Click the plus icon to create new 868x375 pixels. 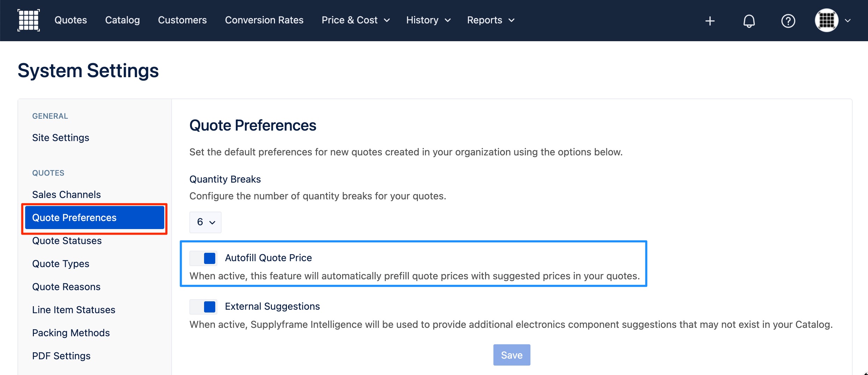pos(710,21)
